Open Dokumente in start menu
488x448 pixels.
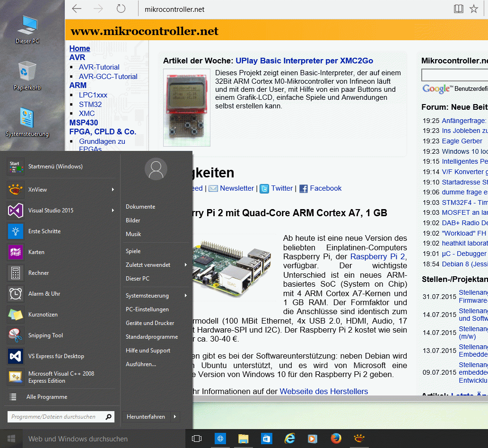point(140,207)
